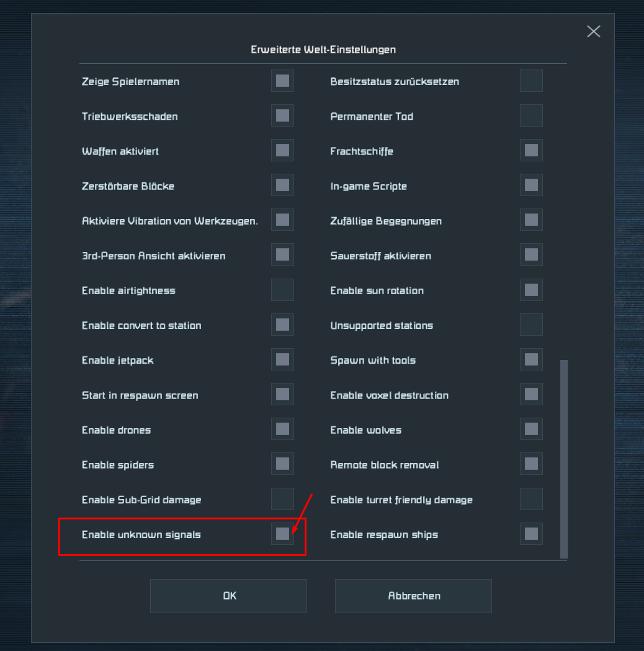Turn off Waffen aktiviert checkbox
This screenshot has height=651, width=644.
(282, 151)
